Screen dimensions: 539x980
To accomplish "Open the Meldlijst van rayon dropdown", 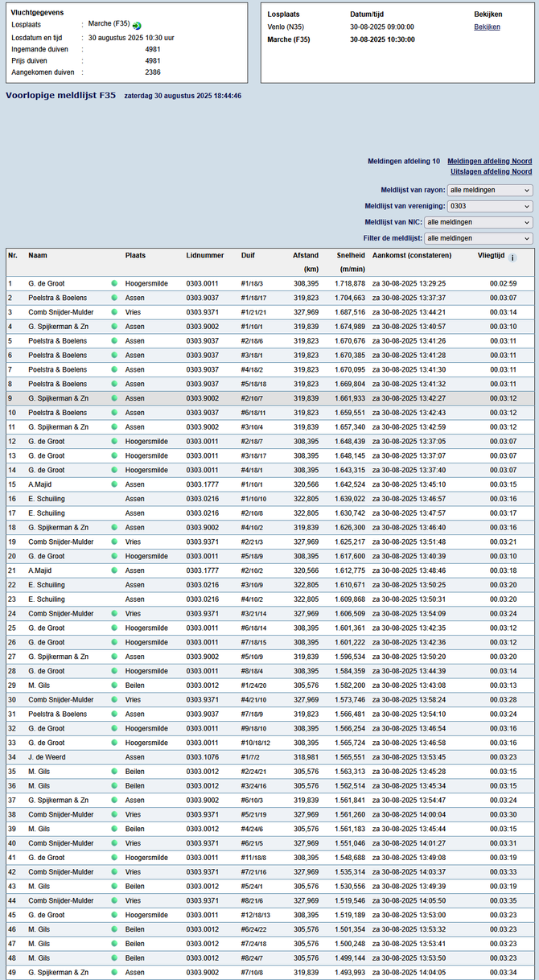I will click(x=490, y=190).
